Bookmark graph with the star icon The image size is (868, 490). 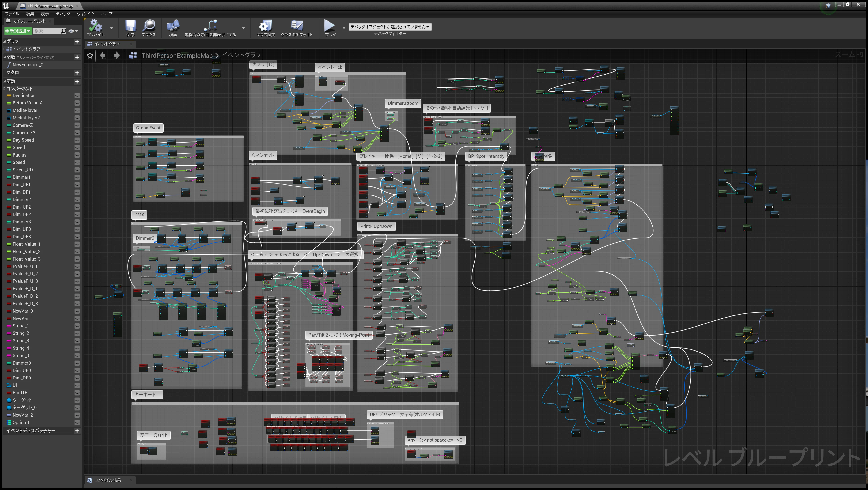[x=90, y=56]
